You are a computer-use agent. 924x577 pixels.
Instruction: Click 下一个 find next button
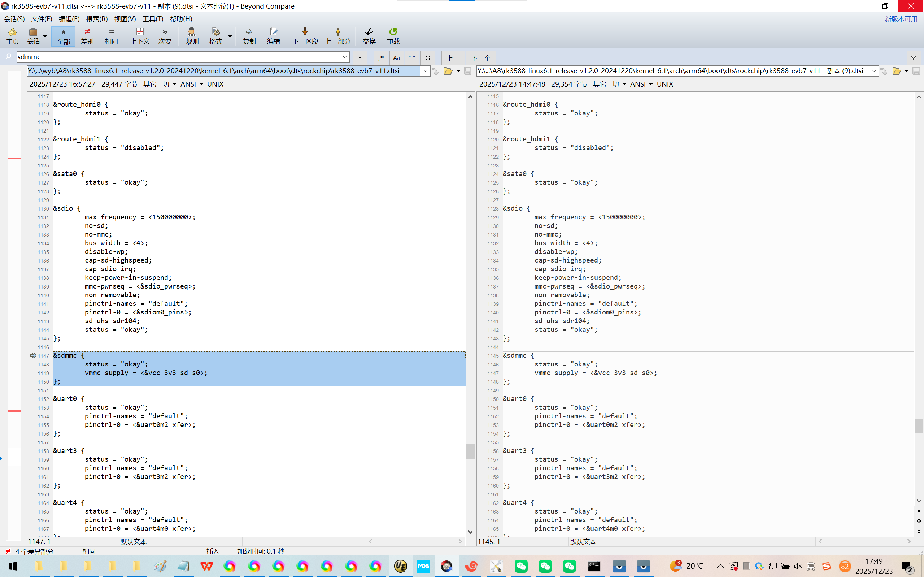coord(480,58)
